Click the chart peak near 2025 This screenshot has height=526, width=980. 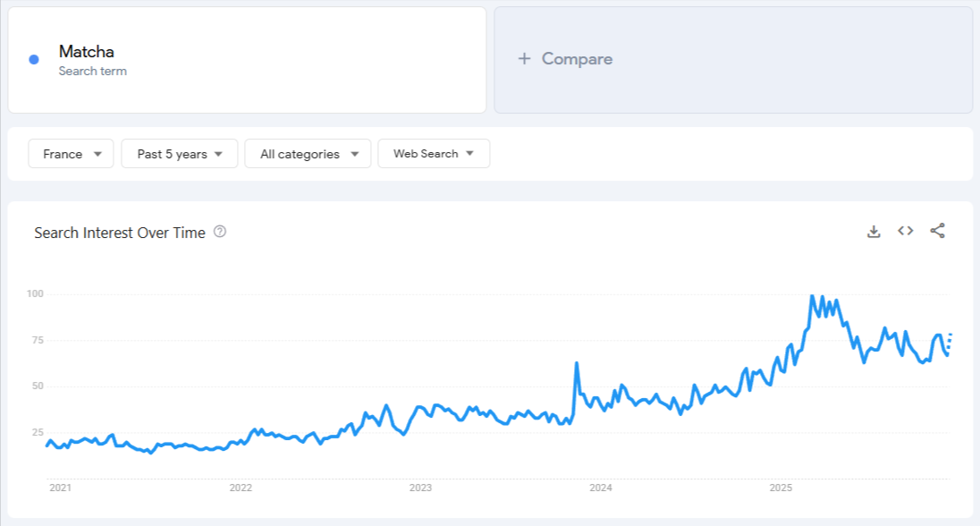point(813,295)
